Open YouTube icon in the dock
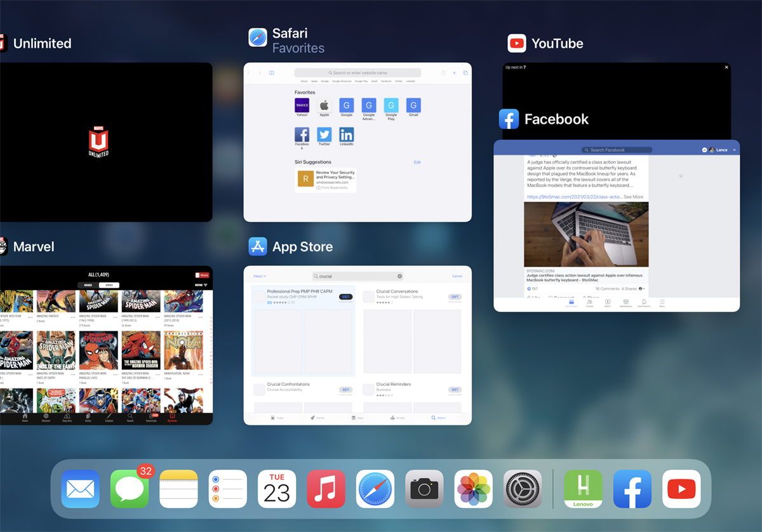Viewport: 762px width, 532px height. pyautogui.click(x=681, y=489)
